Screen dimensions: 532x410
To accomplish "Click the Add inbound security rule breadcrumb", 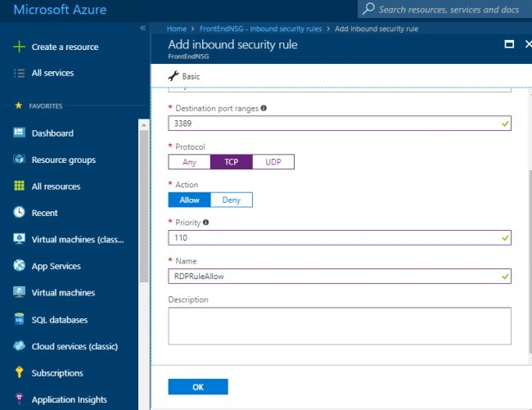I will click(376, 29).
